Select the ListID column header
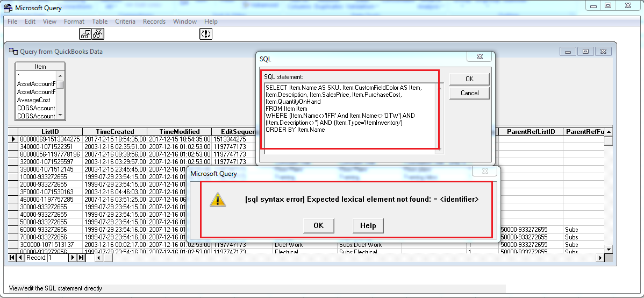This screenshot has height=298, width=644. point(51,132)
